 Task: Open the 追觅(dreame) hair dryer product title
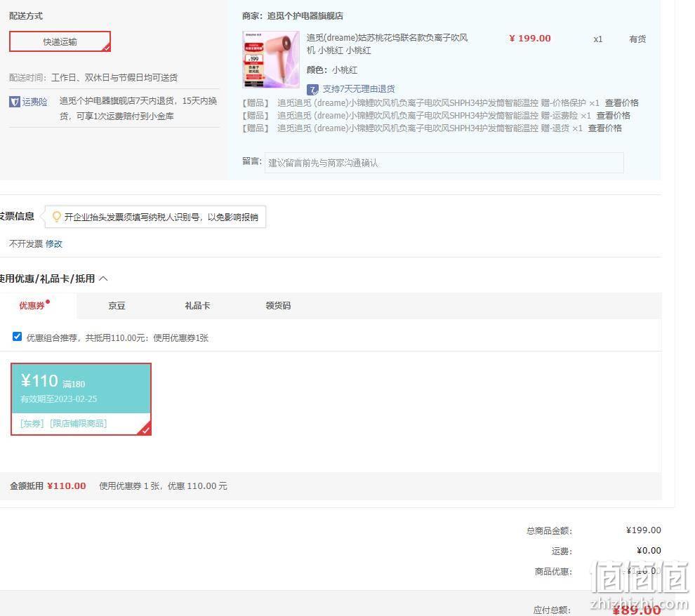[x=387, y=43]
